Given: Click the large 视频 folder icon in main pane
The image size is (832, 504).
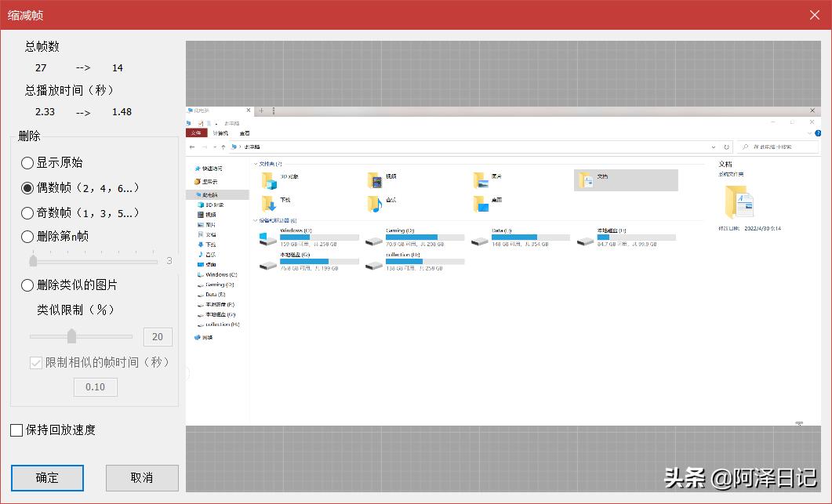Looking at the screenshot, I should click(375, 180).
